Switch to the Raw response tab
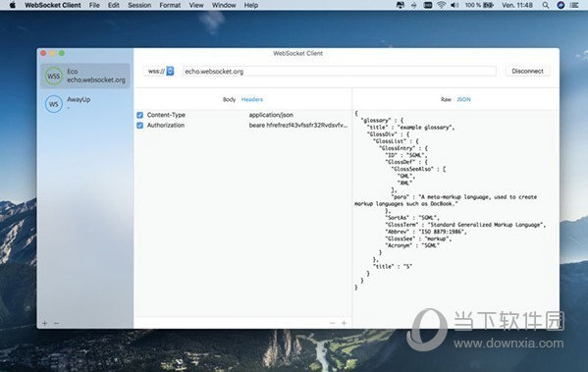The height and width of the screenshot is (372, 588). point(446,99)
